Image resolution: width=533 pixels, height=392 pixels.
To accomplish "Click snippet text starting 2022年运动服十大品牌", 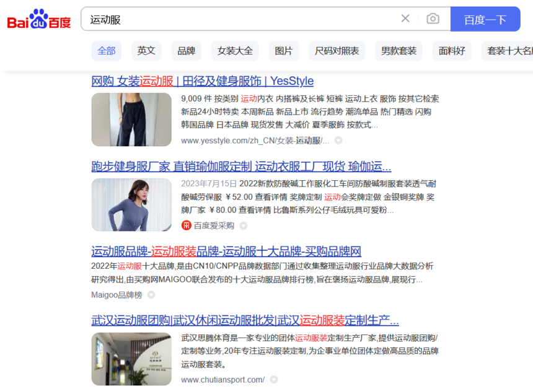I will coord(262,272).
